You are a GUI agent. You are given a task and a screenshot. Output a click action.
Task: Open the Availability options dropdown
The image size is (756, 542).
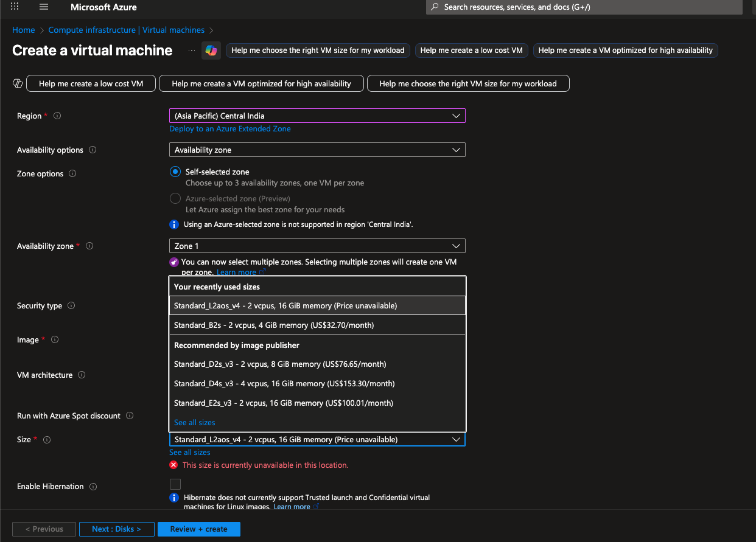pyautogui.click(x=317, y=150)
